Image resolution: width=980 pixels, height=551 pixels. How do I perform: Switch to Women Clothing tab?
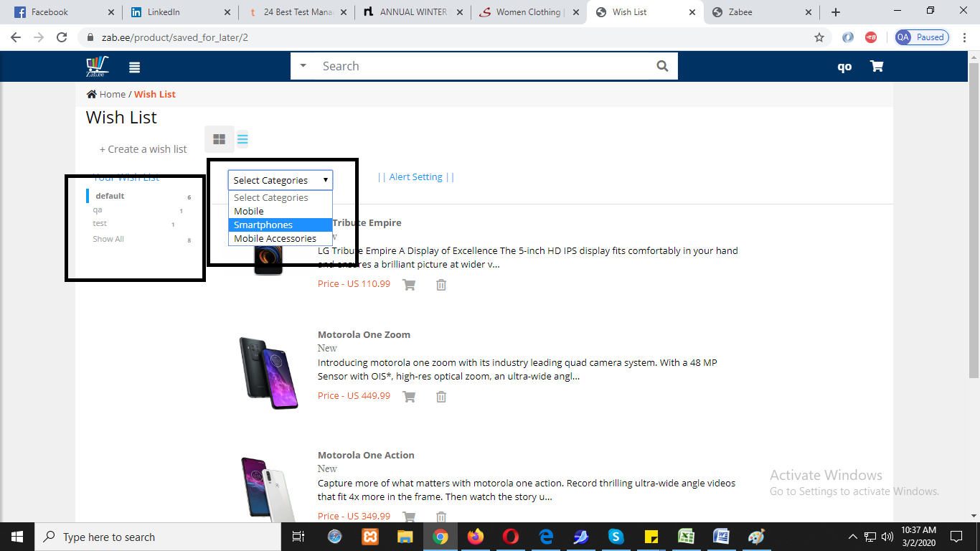[529, 12]
